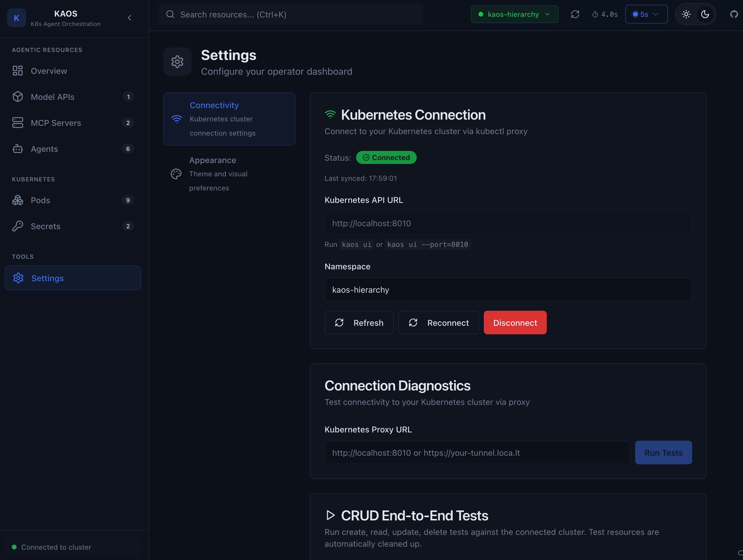Open the Pods section in sidebar
743x560 pixels.
click(x=40, y=200)
